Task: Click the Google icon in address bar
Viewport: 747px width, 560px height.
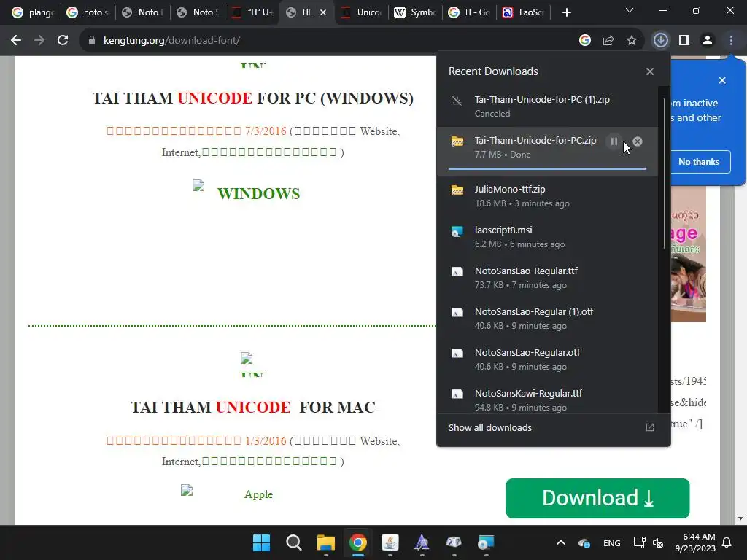Action: [x=585, y=41]
